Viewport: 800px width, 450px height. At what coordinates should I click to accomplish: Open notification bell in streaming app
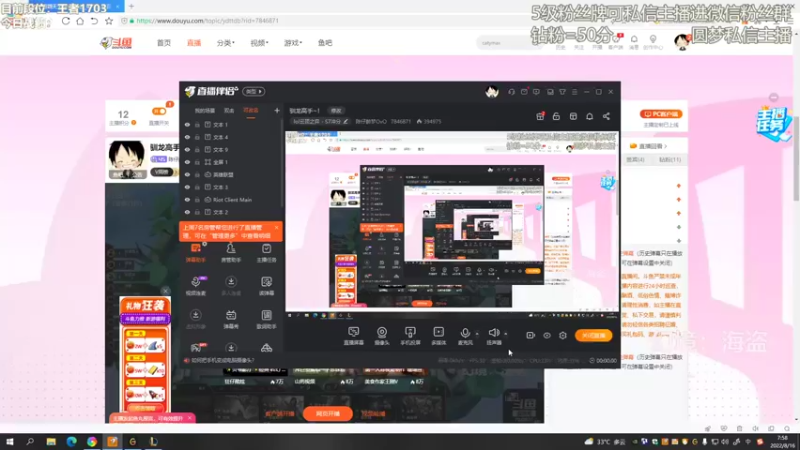click(x=589, y=116)
